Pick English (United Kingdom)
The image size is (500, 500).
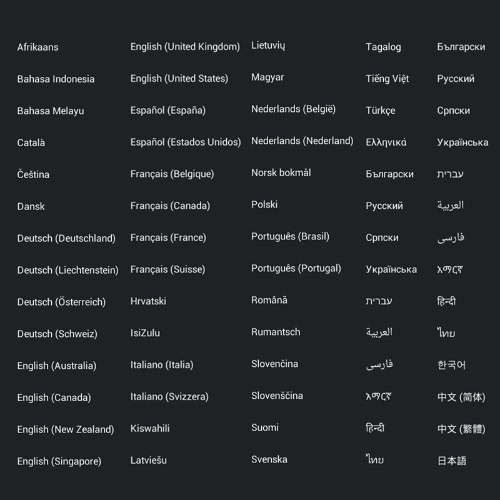(185, 47)
